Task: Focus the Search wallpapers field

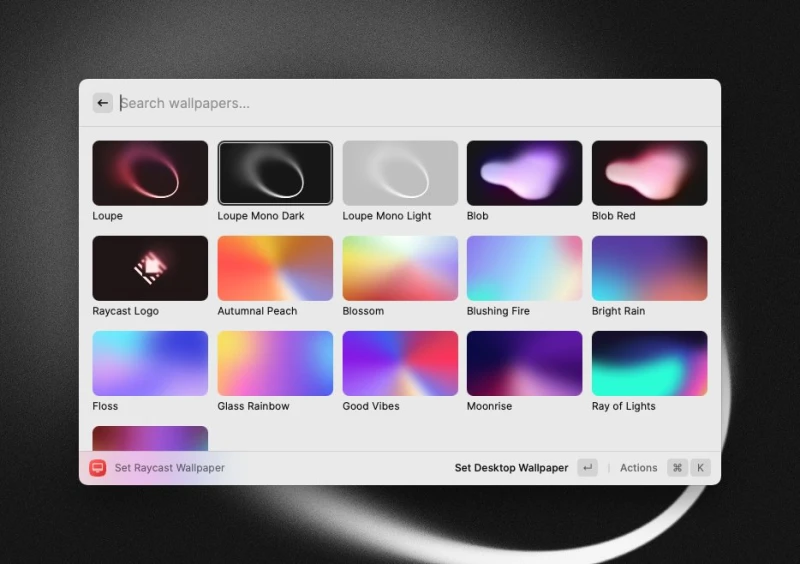Action: [400, 103]
